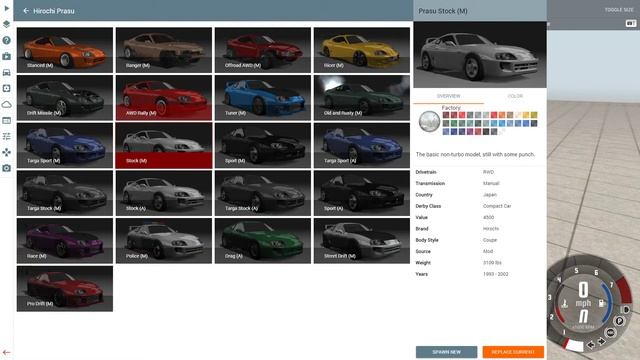Select the Stanced (M) configuration thumbnail
The height and width of the screenshot is (360, 640).
click(65, 50)
